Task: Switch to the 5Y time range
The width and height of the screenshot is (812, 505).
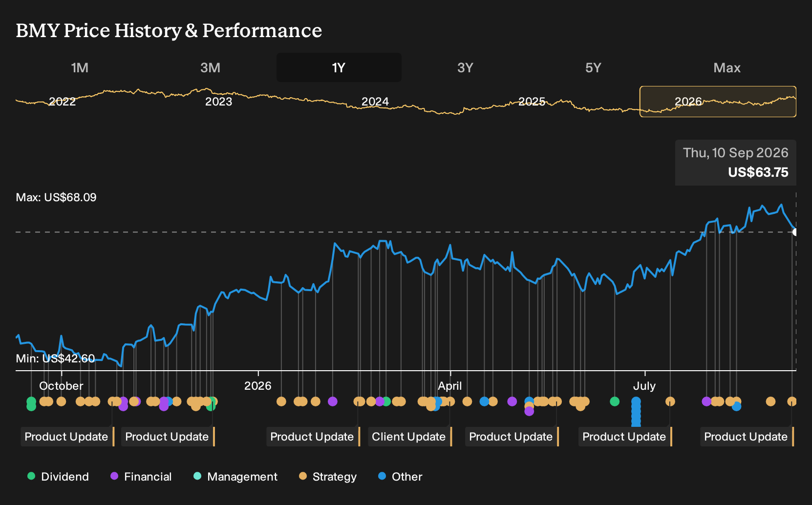Action: [593, 67]
